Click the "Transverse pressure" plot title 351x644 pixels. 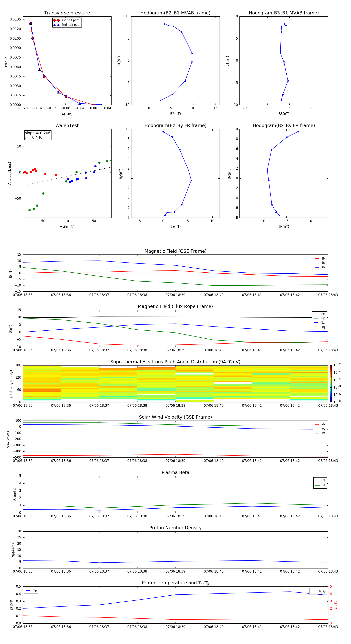67,13
